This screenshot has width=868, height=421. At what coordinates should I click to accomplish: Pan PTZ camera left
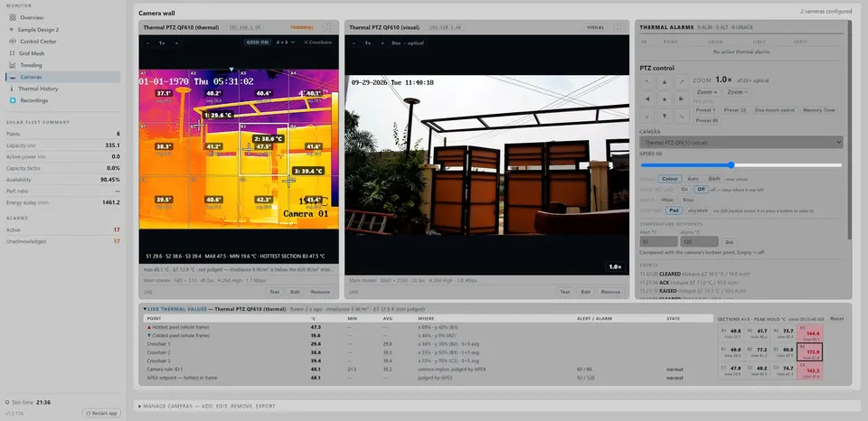point(646,99)
